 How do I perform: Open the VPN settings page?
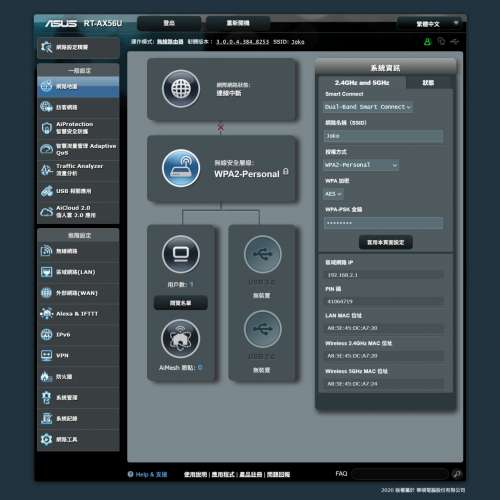tap(78, 356)
